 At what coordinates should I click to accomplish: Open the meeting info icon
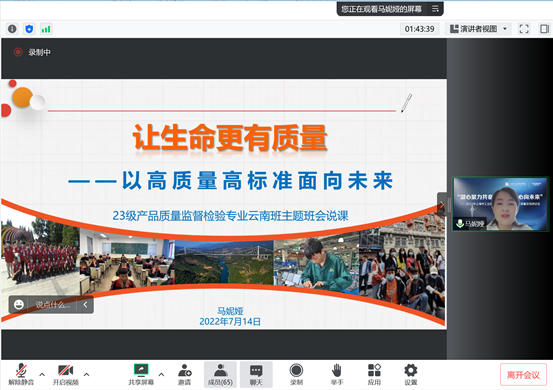pos(12,29)
